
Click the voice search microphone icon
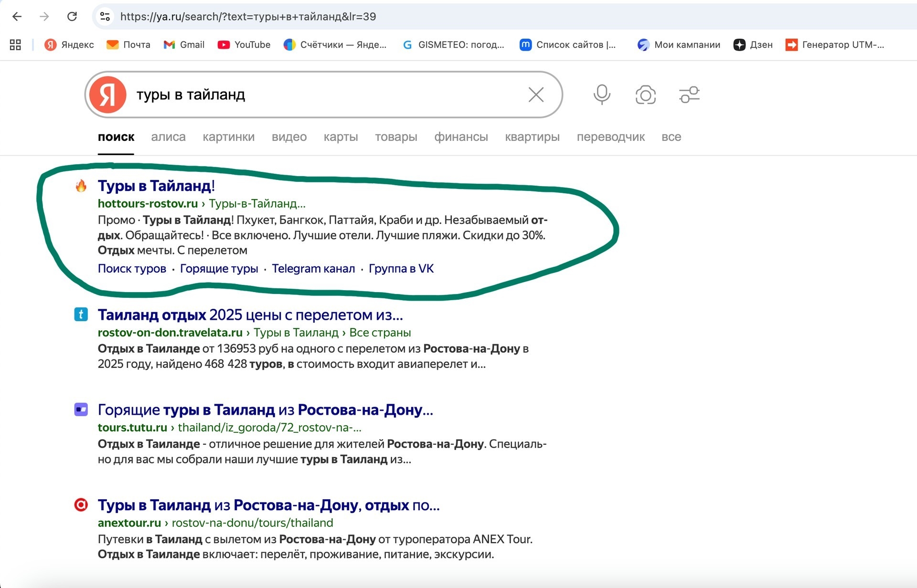[x=602, y=94]
